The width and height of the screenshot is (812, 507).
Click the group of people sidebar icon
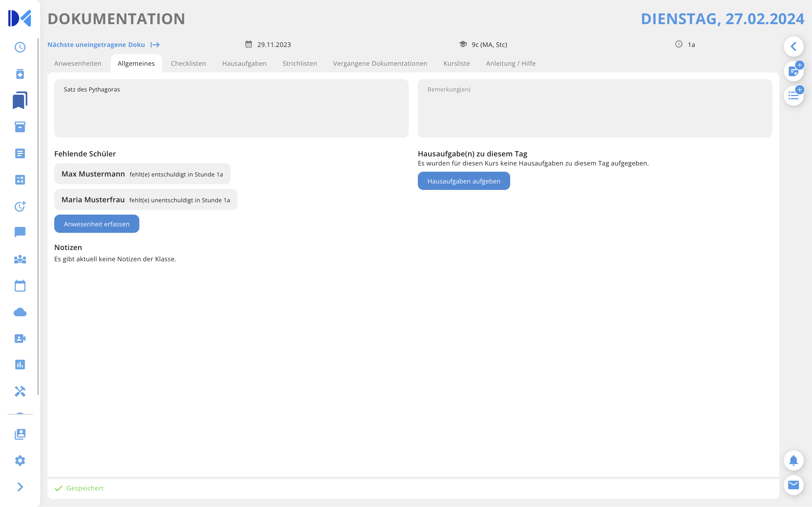pos(20,259)
